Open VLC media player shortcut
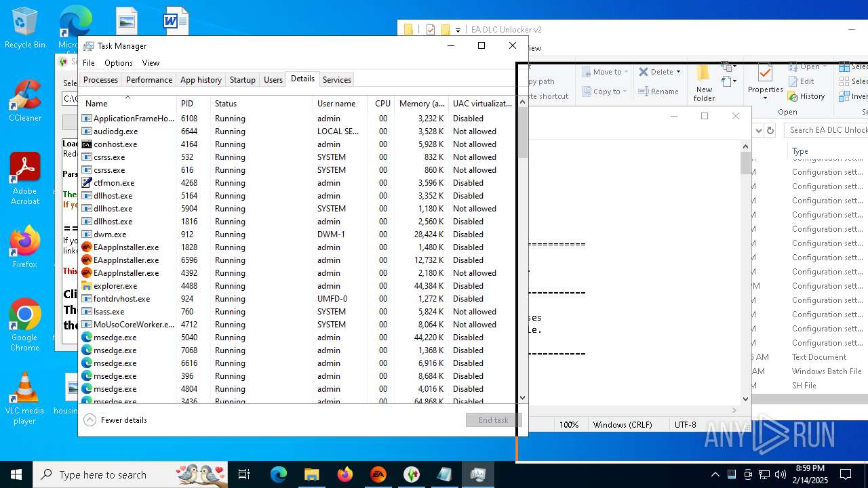The height and width of the screenshot is (488, 868). point(24,399)
